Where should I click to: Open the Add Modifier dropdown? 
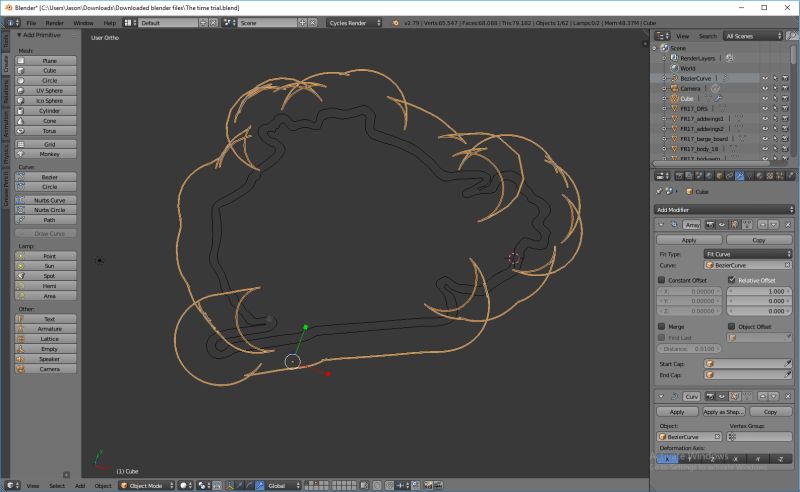(724, 210)
